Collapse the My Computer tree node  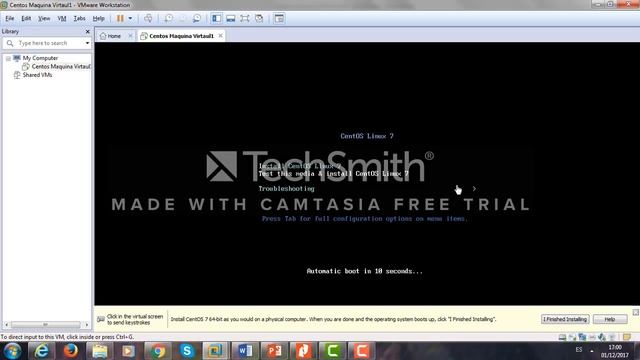coord(8,58)
